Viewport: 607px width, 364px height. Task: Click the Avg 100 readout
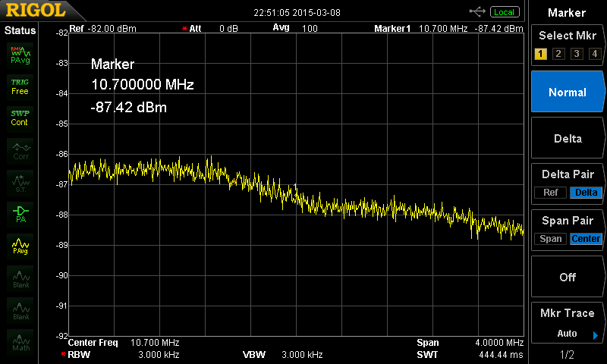tap(295, 28)
